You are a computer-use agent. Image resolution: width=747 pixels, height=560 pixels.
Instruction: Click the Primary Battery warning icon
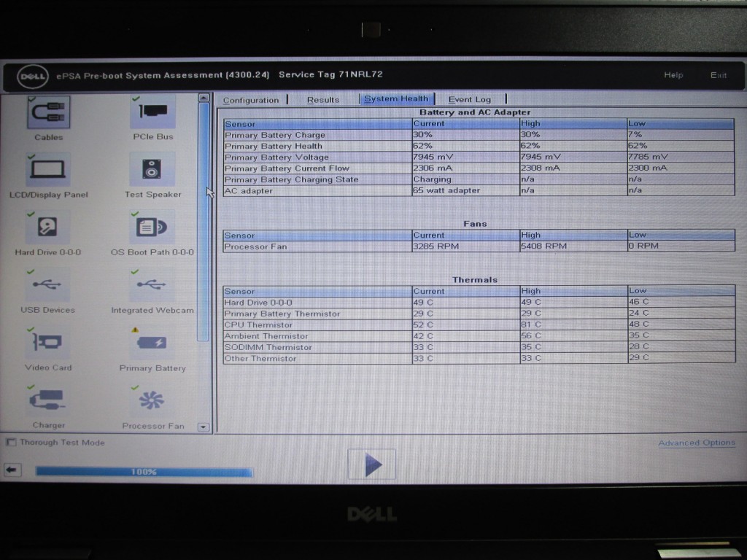tap(152, 343)
